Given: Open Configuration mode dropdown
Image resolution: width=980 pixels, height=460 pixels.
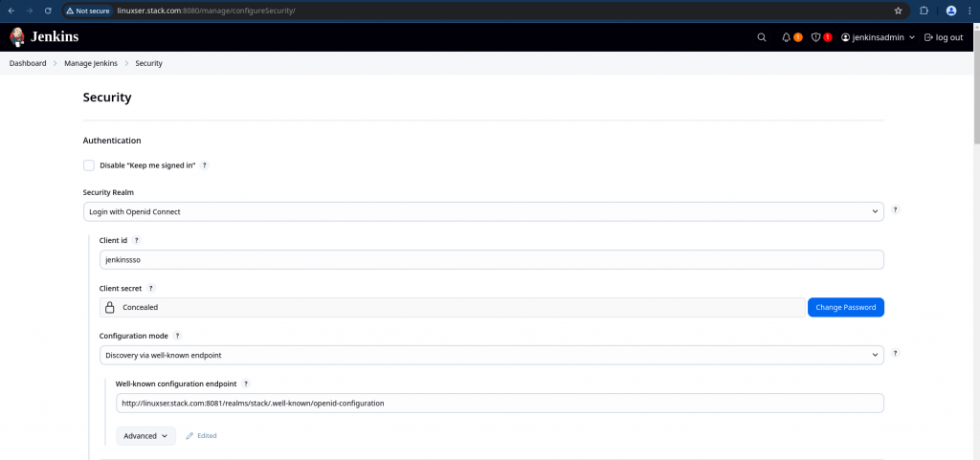Looking at the screenshot, I should coord(491,355).
